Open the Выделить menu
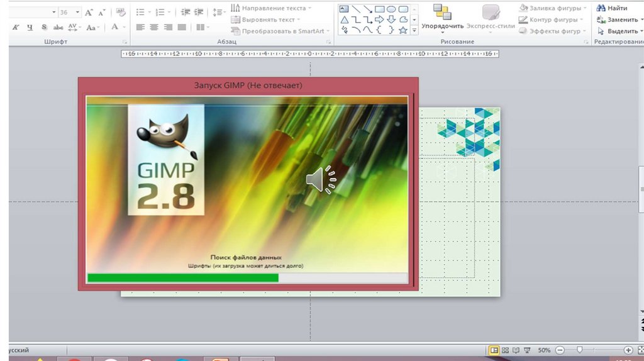 coord(620,31)
